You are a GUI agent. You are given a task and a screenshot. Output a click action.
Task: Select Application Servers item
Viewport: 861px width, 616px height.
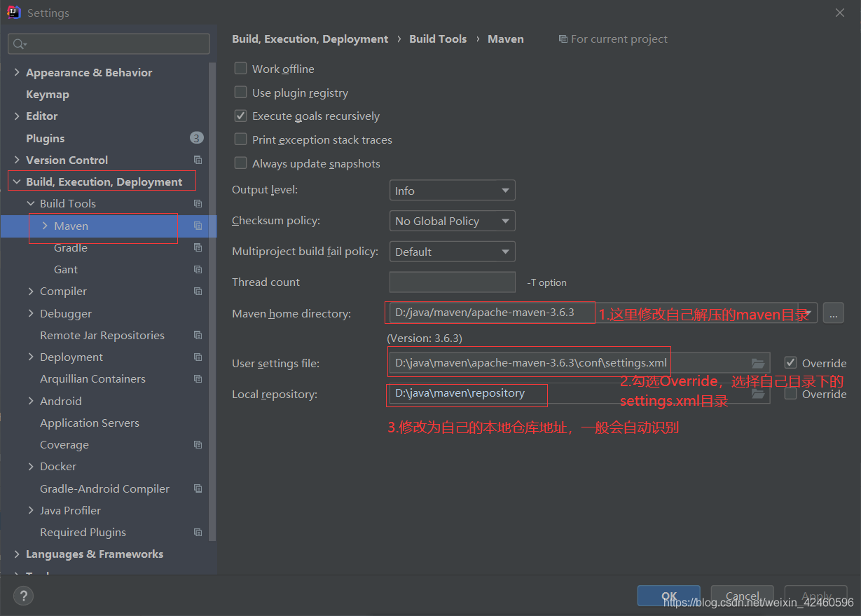[90, 423]
